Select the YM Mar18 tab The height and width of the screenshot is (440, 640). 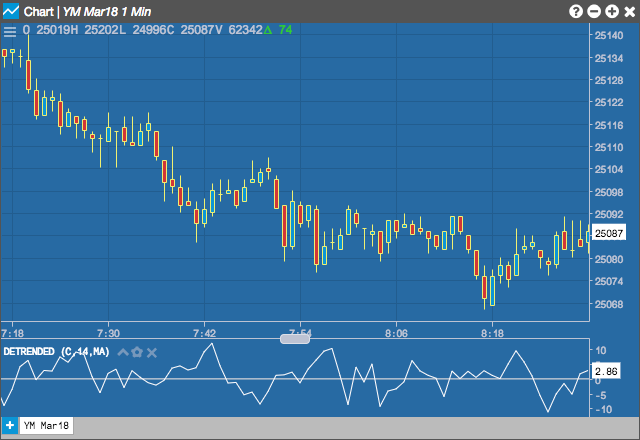pos(46,425)
